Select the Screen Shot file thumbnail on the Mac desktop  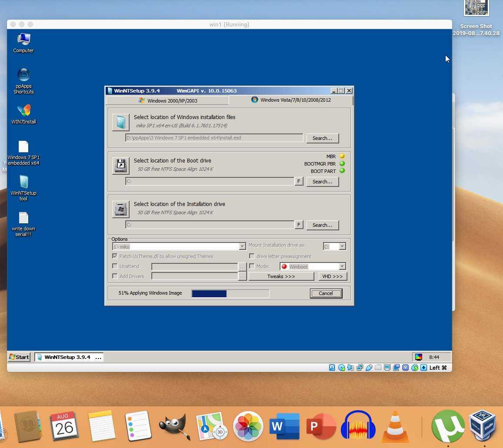[x=476, y=8]
